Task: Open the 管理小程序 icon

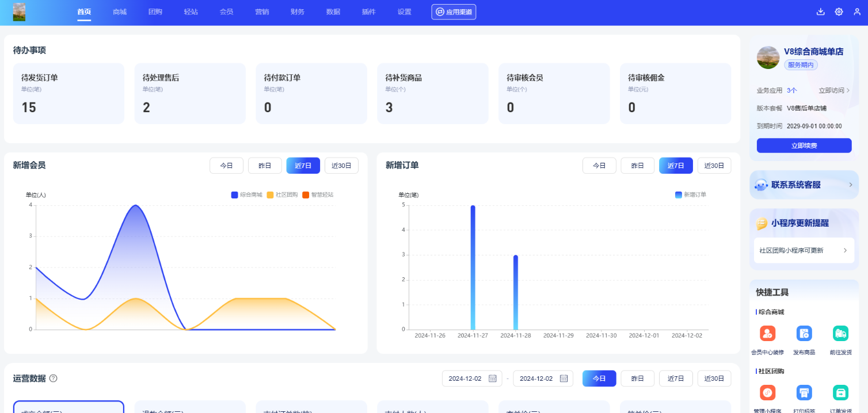Action: pos(767,392)
